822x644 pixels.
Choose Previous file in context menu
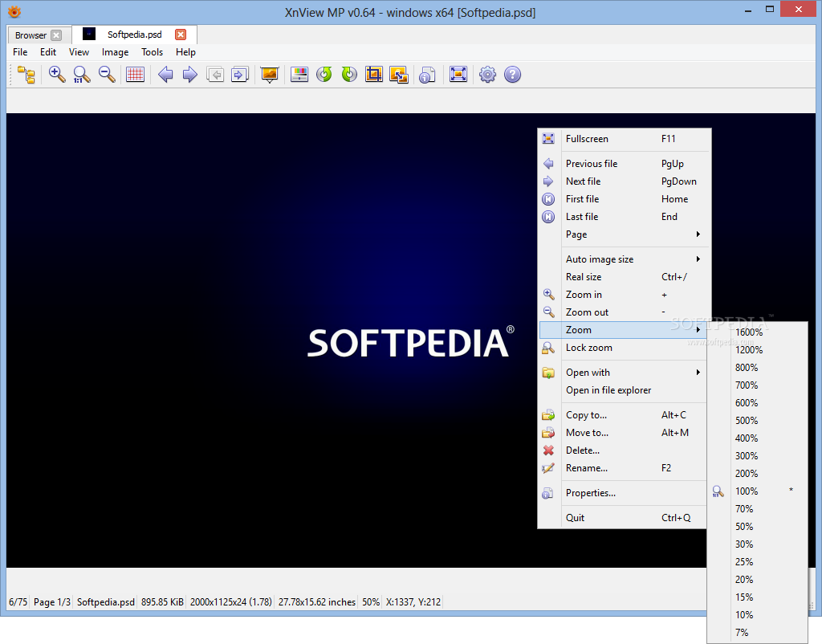(625, 164)
